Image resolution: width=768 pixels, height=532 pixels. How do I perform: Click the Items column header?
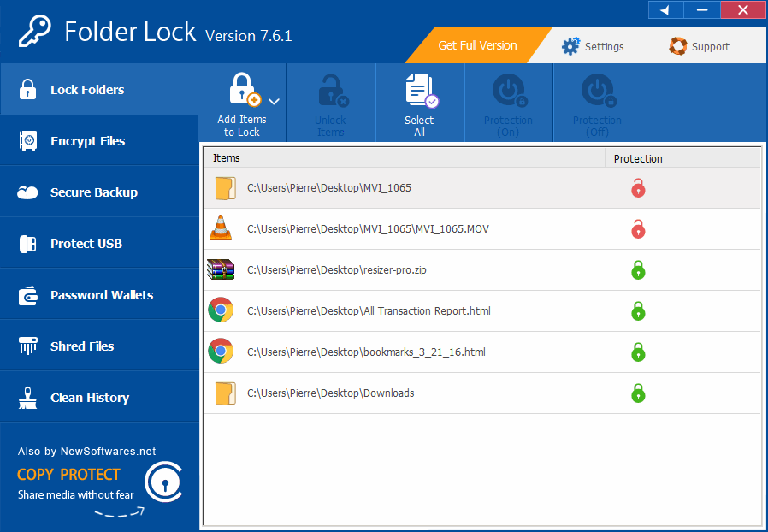click(405, 157)
